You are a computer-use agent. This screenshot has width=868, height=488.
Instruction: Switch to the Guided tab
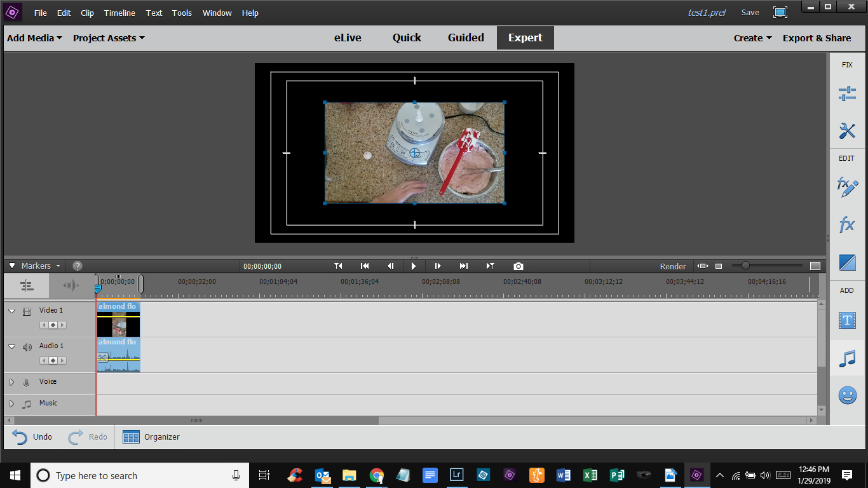coord(466,37)
